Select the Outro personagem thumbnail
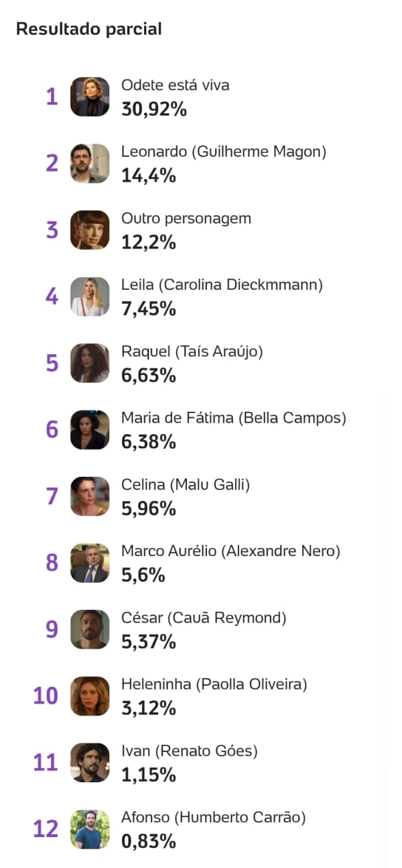 click(90, 230)
